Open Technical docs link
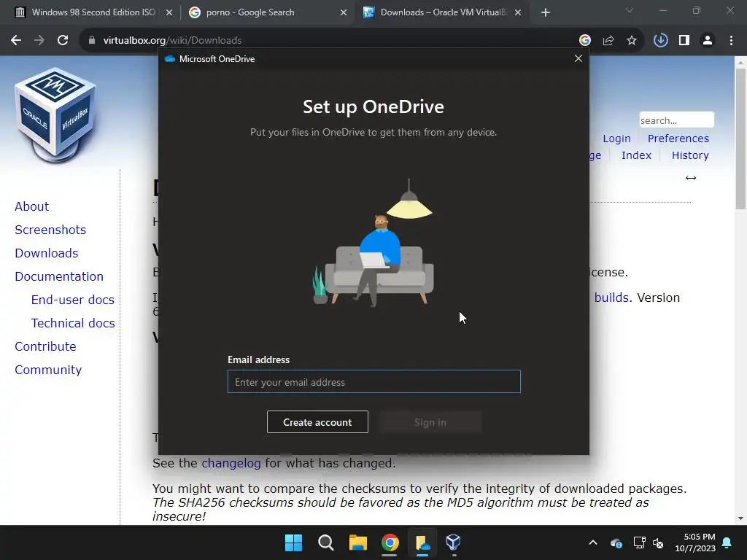 (x=73, y=323)
